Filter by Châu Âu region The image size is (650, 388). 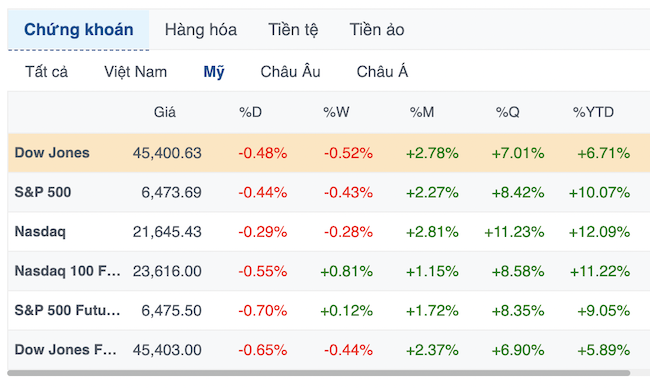tap(290, 72)
